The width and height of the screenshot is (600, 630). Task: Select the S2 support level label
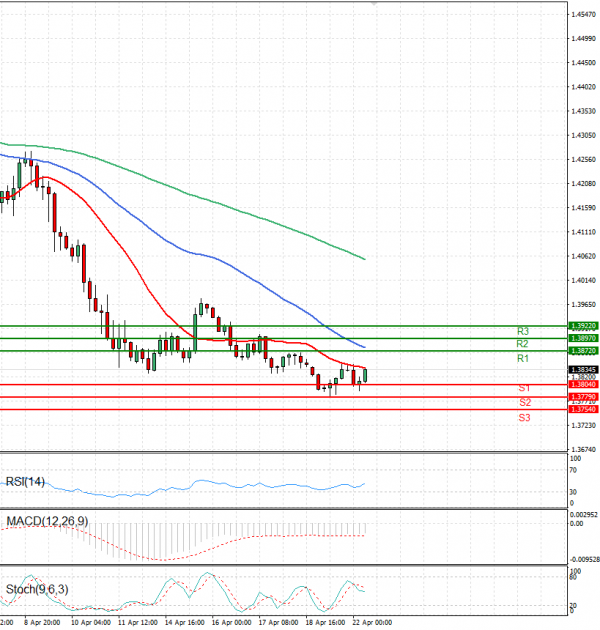[524, 402]
